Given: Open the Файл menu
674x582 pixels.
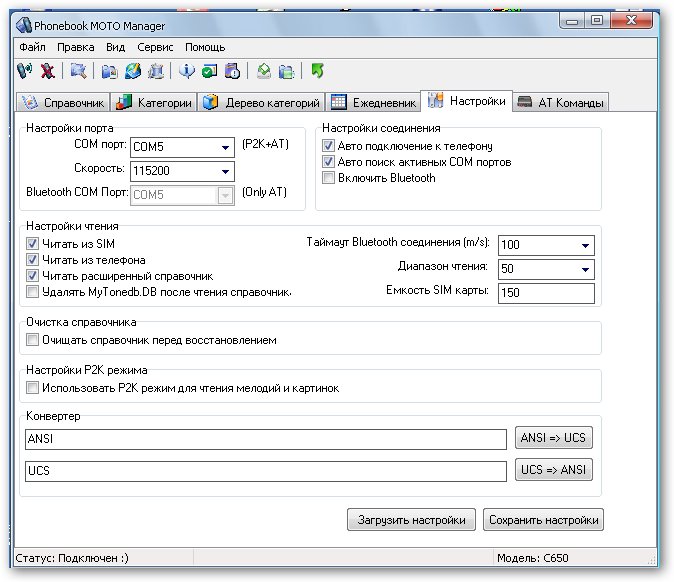Looking at the screenshot, I should point(32,47).
